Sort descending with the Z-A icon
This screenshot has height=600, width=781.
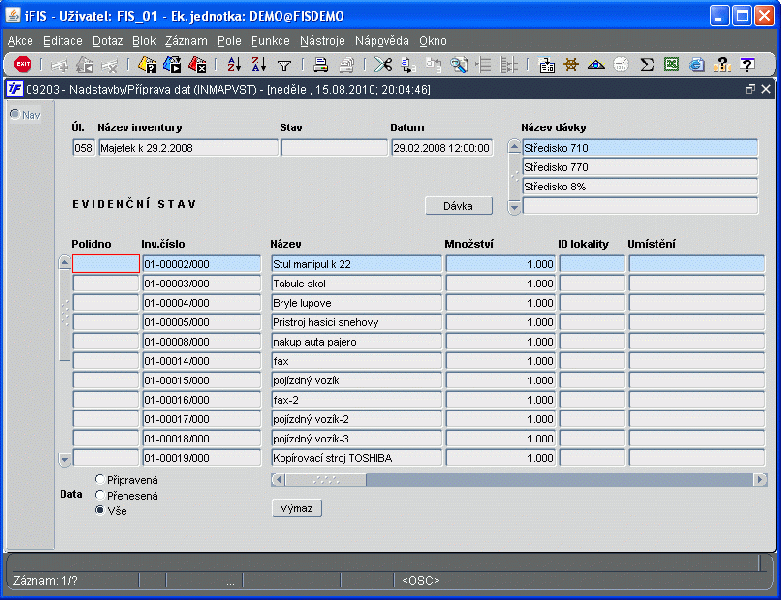[x=259, y=64]
